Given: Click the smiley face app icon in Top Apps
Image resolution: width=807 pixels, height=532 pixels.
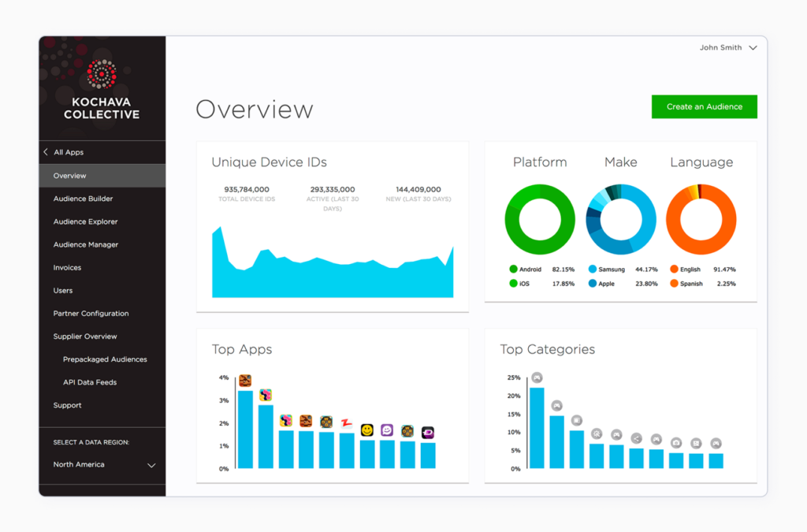Looking at the screenshot, I should click(366, 431).
